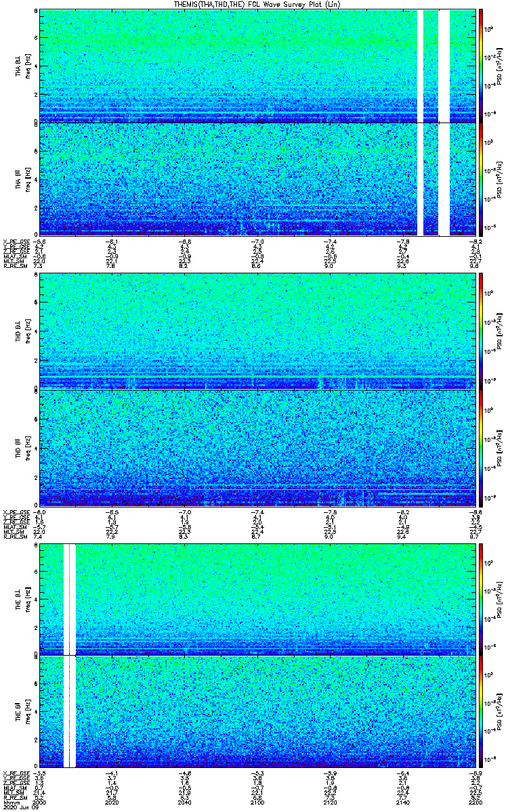Click the PSD units label for THA B-perpendicular

tap(500, 66)
